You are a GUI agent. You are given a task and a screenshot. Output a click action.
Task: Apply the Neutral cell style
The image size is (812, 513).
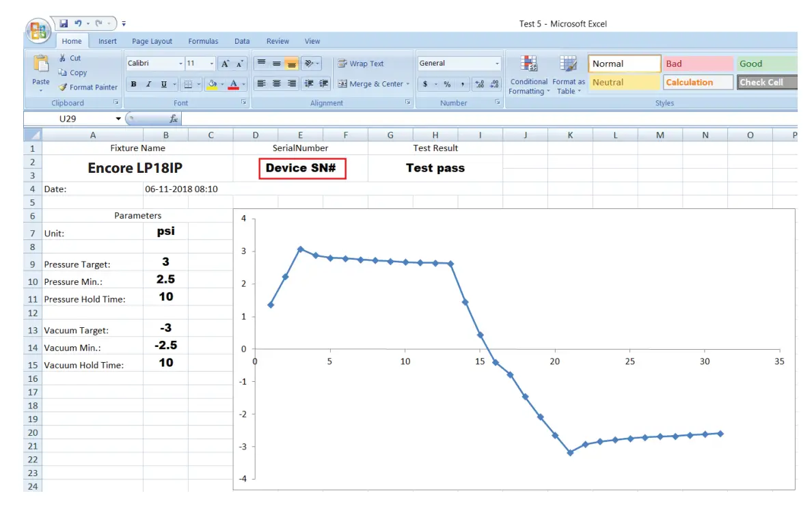(625, 82)
